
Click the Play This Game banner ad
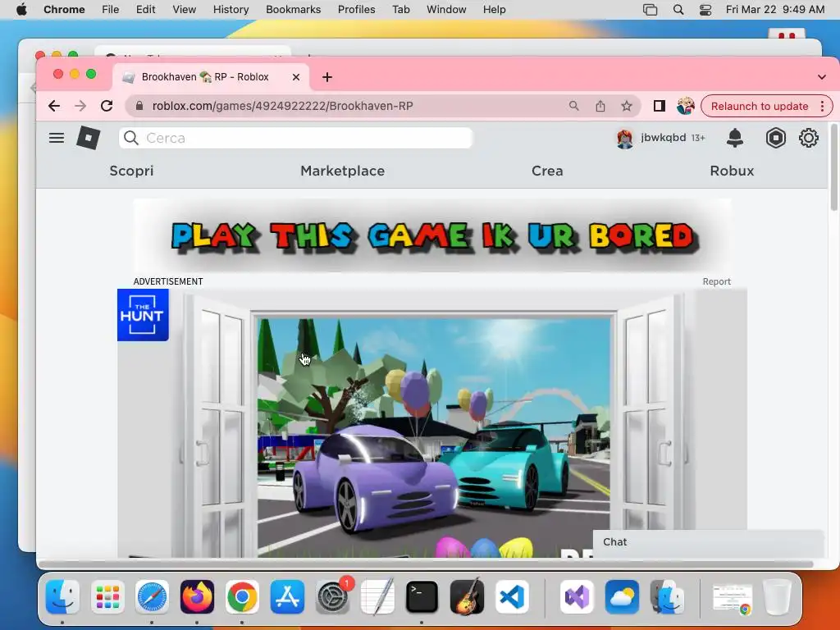(431, 236)
